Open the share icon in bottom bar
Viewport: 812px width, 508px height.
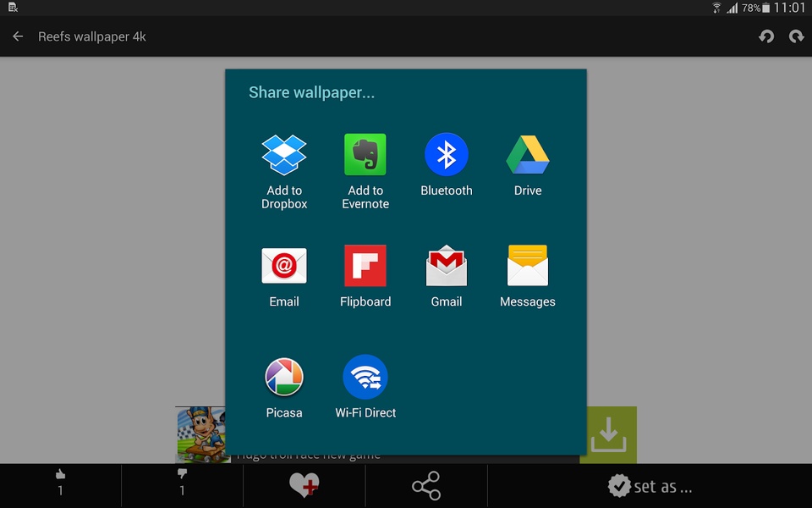[426, 486]
